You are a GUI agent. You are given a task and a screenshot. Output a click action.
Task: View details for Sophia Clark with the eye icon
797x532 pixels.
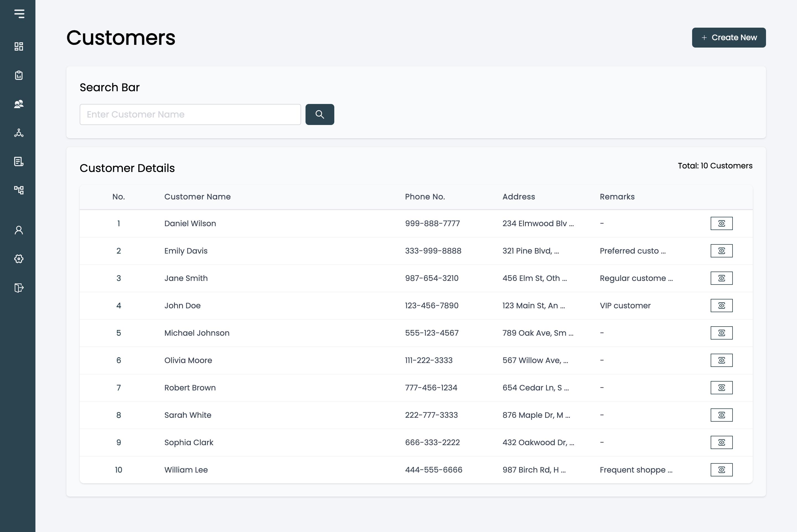coord(721,442)
